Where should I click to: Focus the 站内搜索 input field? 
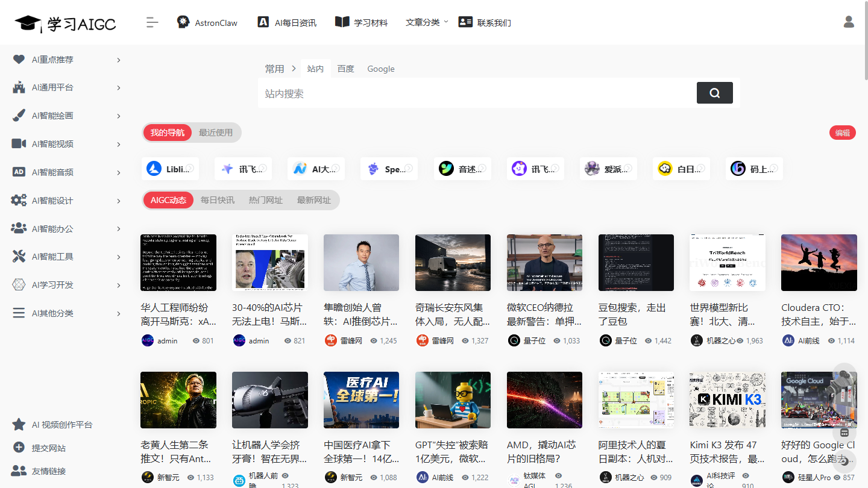click(476, 93)
